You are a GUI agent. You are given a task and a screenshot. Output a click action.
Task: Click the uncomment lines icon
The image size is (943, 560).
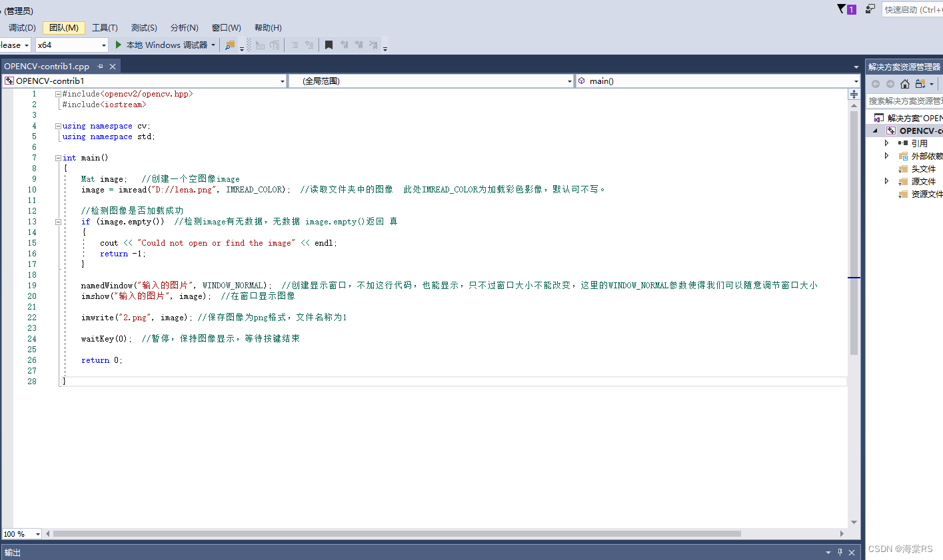pos(309,45)
